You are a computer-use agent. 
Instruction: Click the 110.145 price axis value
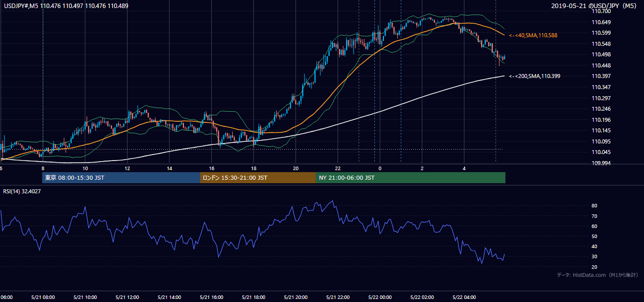(602, 130)
